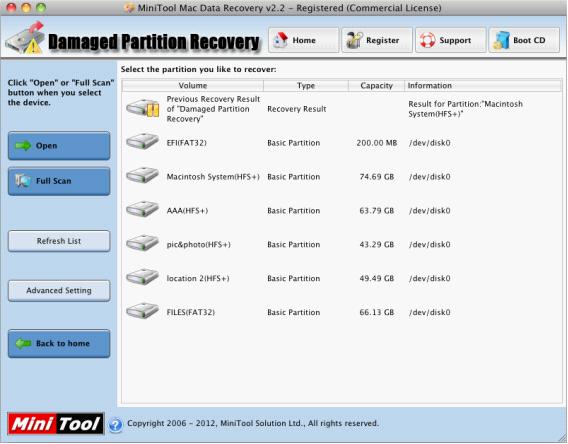
Task: Click Refresh List button
Action: click(59, 241)
